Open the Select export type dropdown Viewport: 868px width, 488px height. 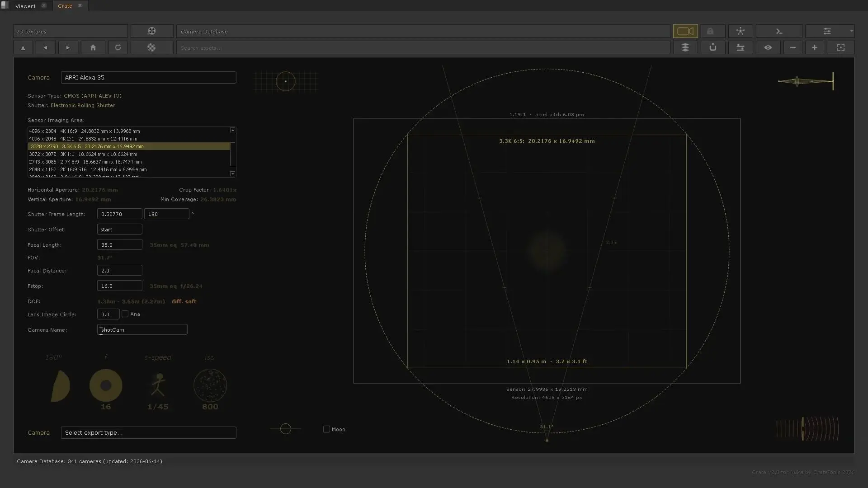point(148,432)
